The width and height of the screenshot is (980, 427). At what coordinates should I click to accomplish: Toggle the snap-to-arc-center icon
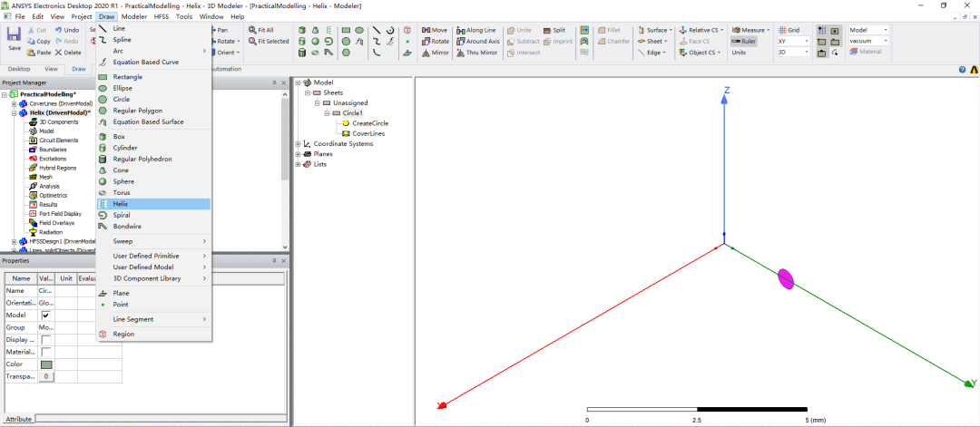835,53
